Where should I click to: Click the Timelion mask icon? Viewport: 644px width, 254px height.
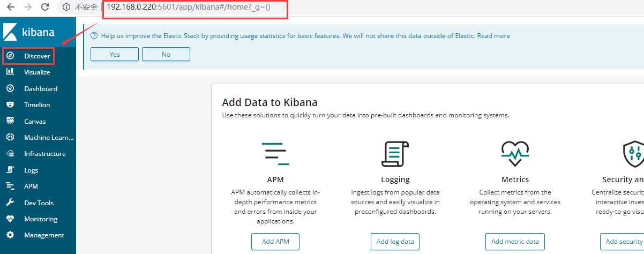tap(10, 104)
